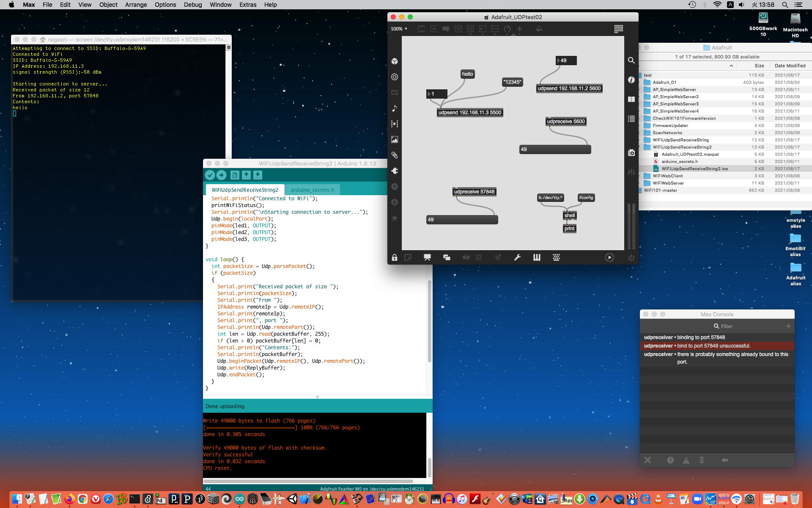The height and width of the screenshot is (508, 812).
Task: Expand the WiFiWebClient folder in Finder
Action: [640, 176]
